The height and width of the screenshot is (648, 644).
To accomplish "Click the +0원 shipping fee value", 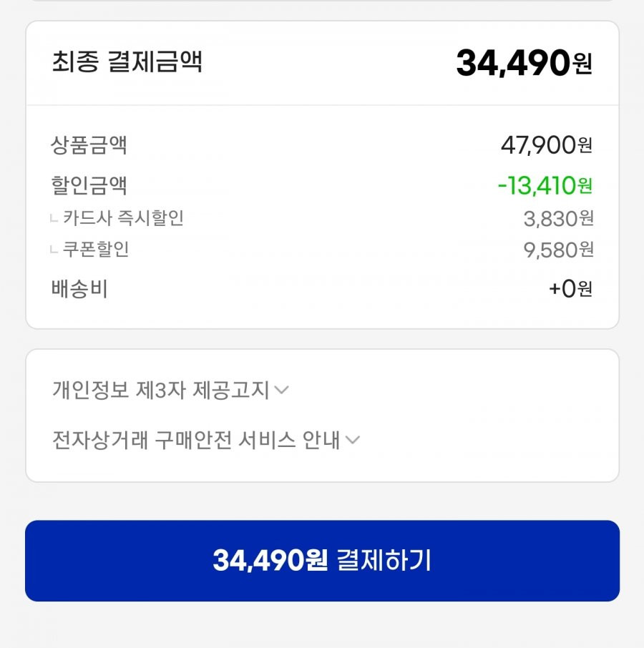I will (x=570, y=288).
